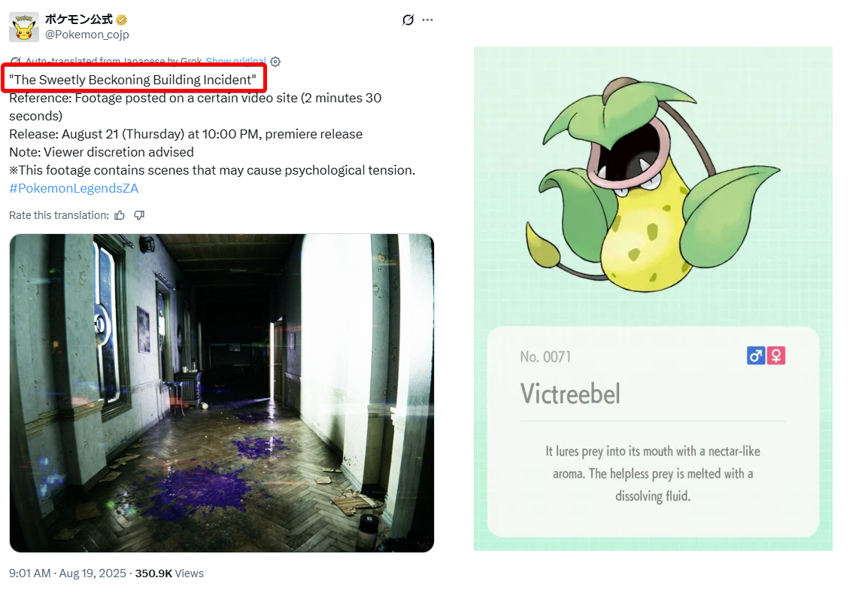Select the blue male gender icon
Viewport: 868px width, 593px height.
tap(756, 355)
